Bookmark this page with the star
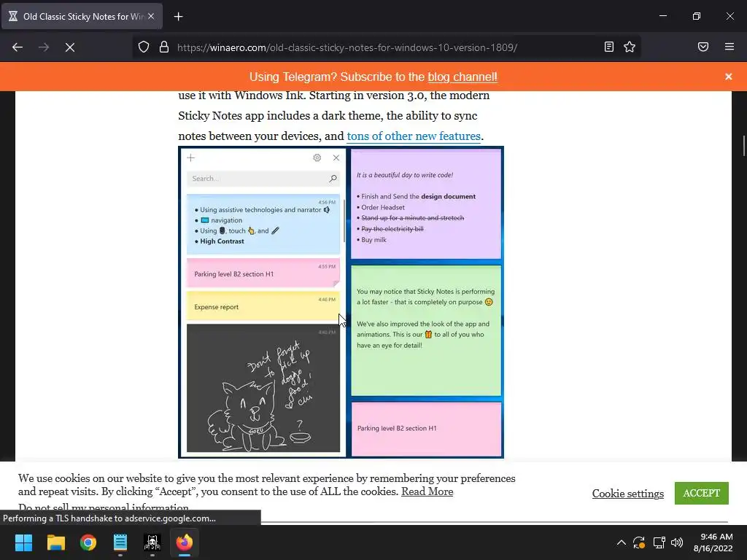This screenshot has height=560, width=747. click(x=630, y=47)
